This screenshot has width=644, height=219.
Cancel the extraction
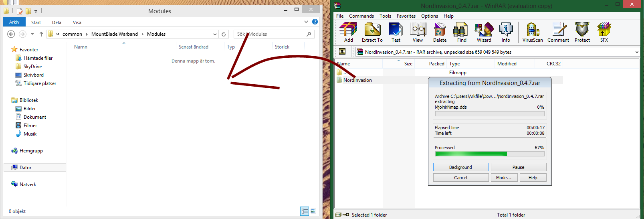tap(461, 178)
